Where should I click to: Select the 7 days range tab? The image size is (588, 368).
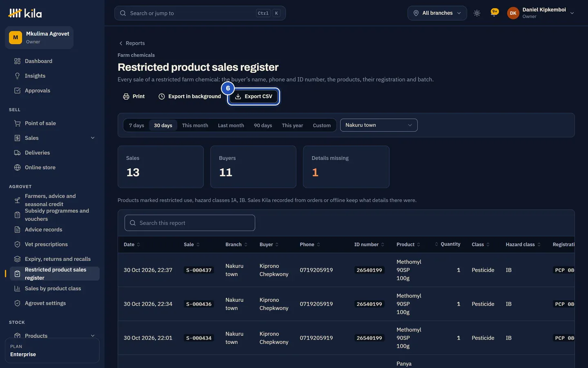[136, 125]
